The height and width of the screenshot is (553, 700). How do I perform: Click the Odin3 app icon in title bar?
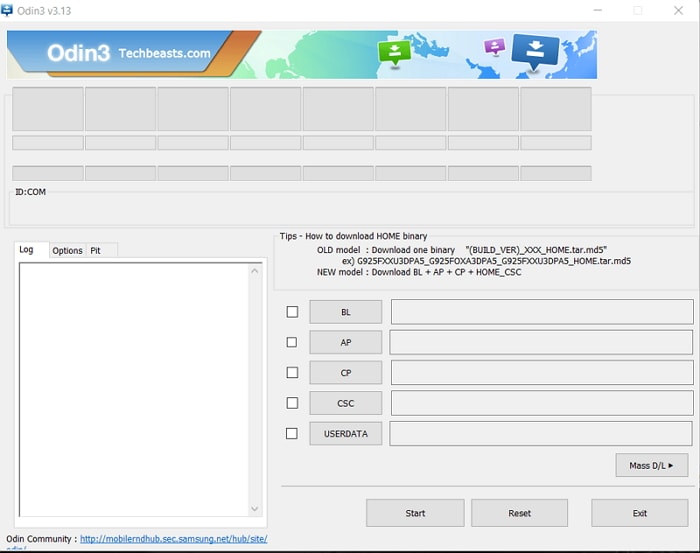point(7,10)
